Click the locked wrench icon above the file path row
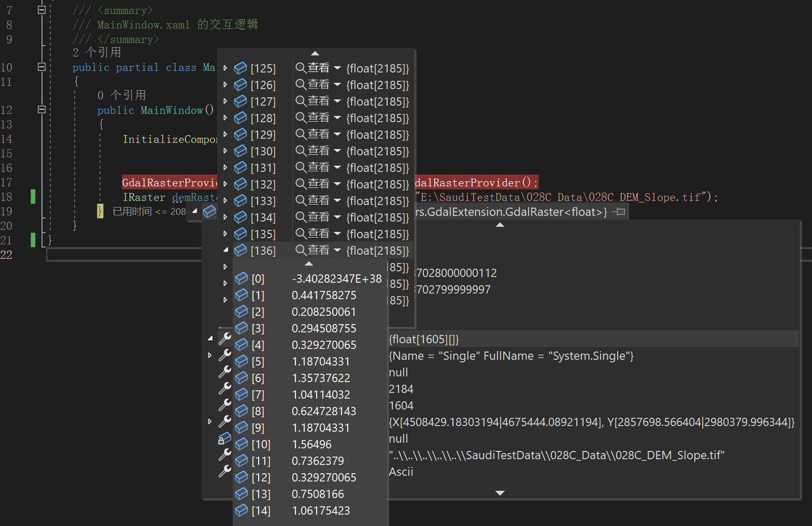Image resolution: width=812 pixels, height=526 pixels. (x=224, y=439)
